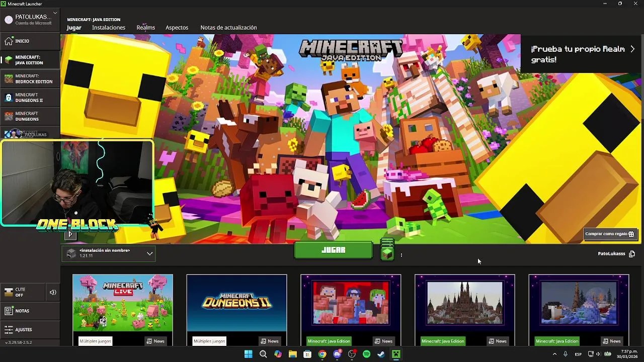The image size is (644, 362).
Task: Open Notas in the sidebar
Action: click(30, 311)
